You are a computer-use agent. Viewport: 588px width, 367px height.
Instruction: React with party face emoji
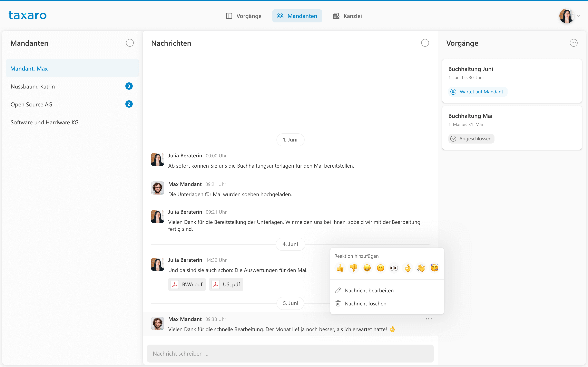pyautogui.click(x=434, y=268)
